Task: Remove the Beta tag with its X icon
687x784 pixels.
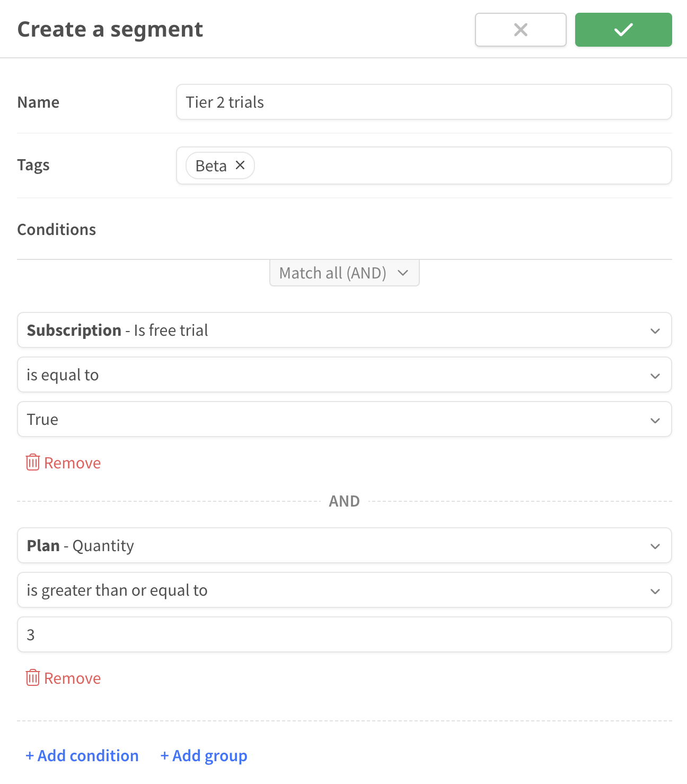Action: point(240,165)
